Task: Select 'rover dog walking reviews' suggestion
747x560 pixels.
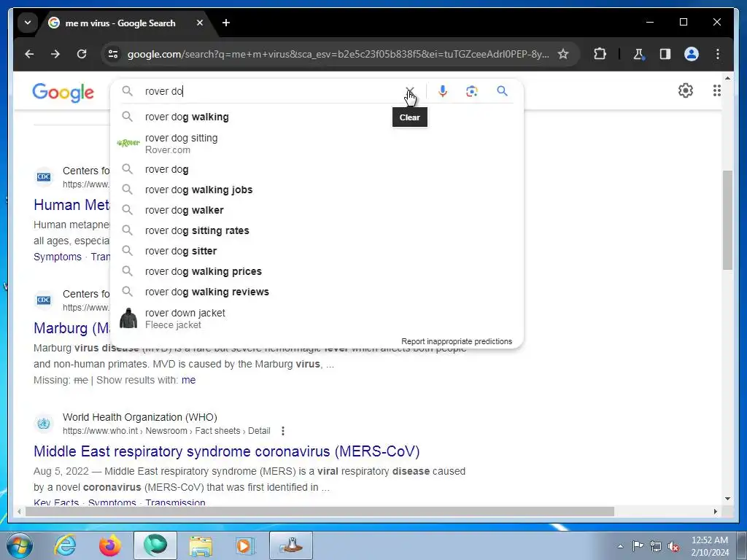Action: (317, 292)
